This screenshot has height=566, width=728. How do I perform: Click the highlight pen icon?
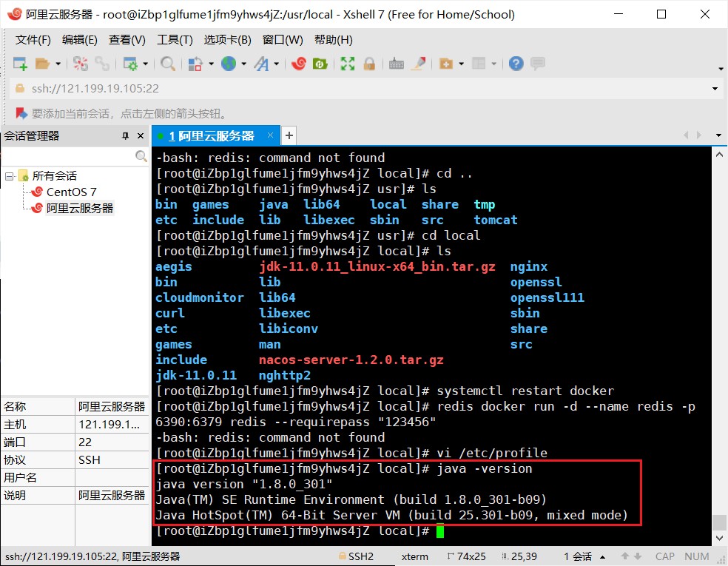coord(419,63)
